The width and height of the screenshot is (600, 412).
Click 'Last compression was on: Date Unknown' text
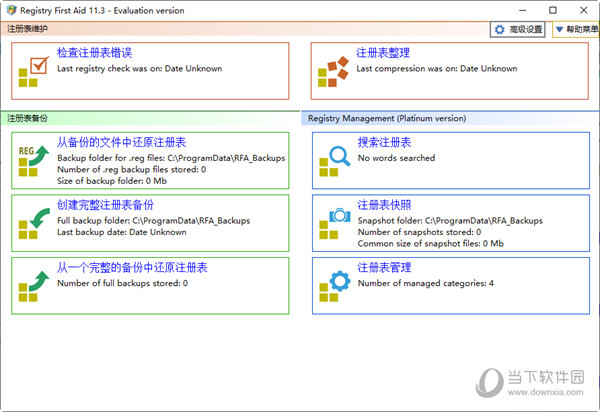coord(437,68)
